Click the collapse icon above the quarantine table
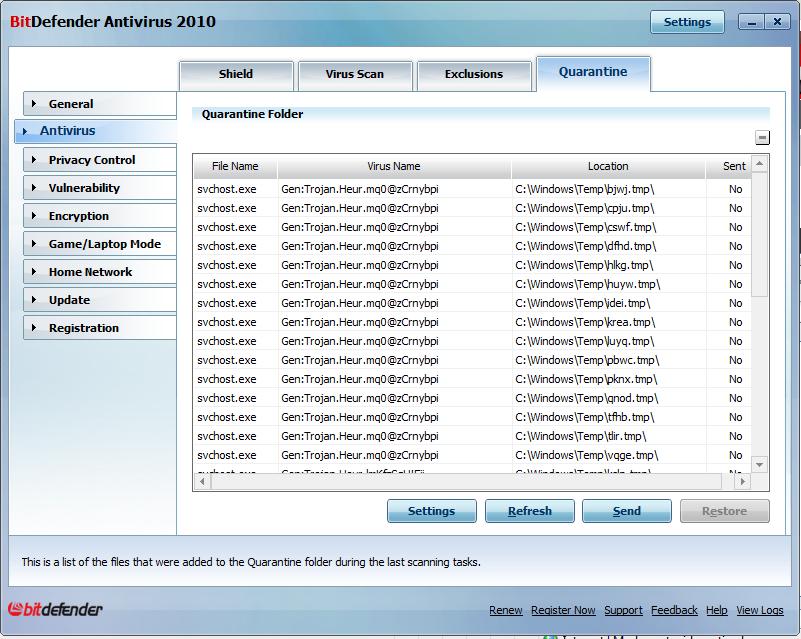This screenshot has width=801, height=639. tap(762, 137)
